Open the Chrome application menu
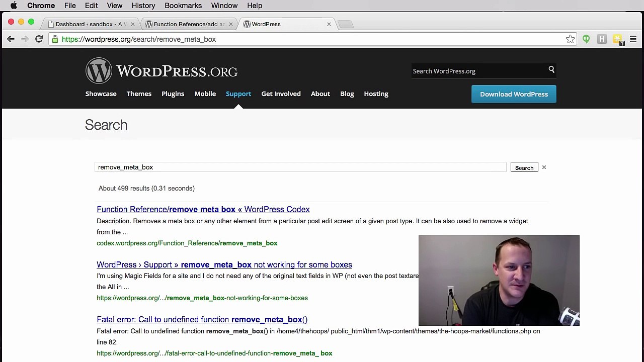This screenshot has width=644, height=362. 41,6
